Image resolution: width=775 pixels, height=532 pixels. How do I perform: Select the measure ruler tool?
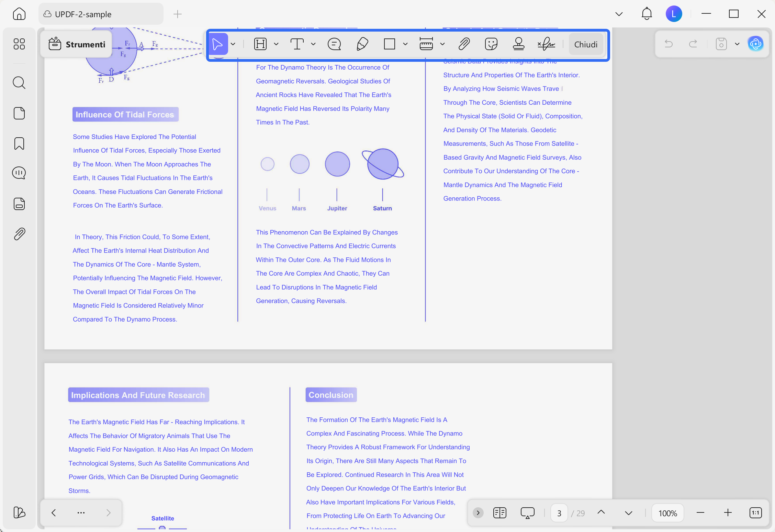pos(426,44)
